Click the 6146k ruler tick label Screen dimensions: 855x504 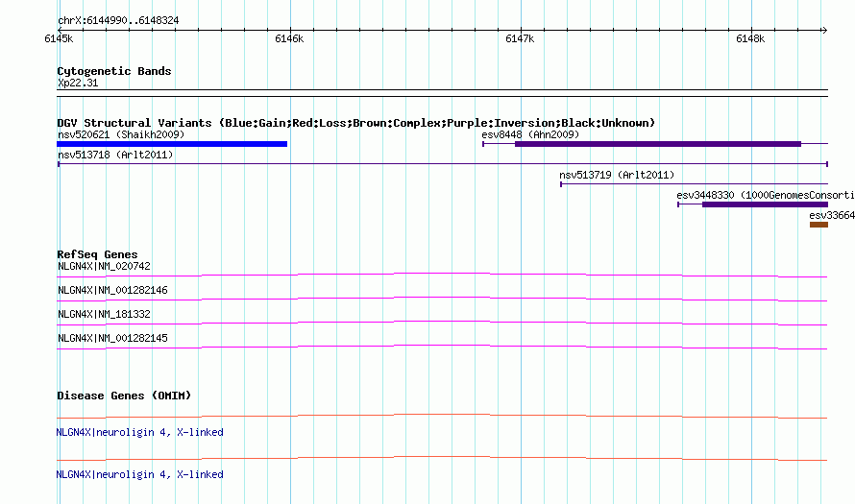(289, 38)
